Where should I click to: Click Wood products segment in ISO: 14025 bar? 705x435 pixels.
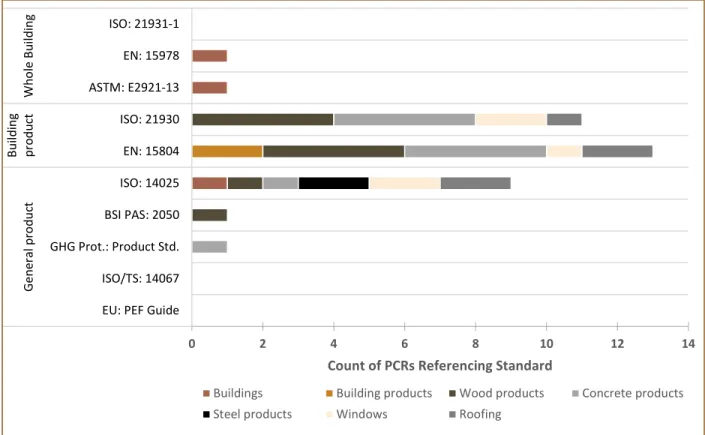click(x=245, y=183)
